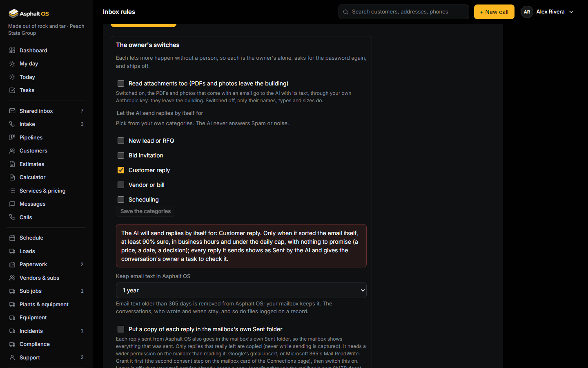
Task: Expand the Alex Rivera account menu chevron
Action: 571,12
